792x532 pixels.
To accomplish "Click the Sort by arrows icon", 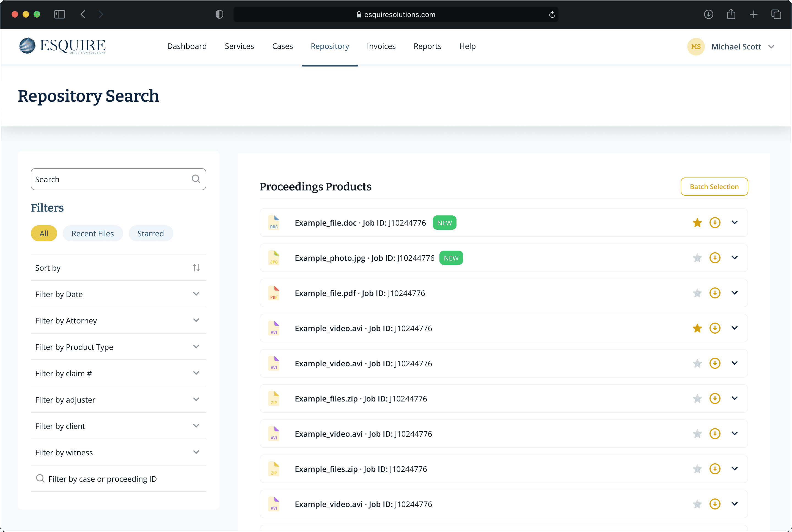I will tap(196, 268).
